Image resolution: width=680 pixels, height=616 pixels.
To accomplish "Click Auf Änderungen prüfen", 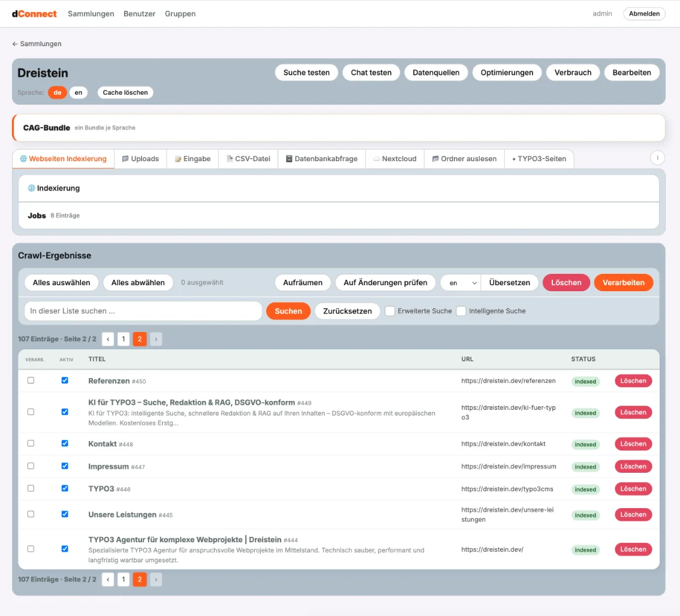I will [x=386, y=283].
